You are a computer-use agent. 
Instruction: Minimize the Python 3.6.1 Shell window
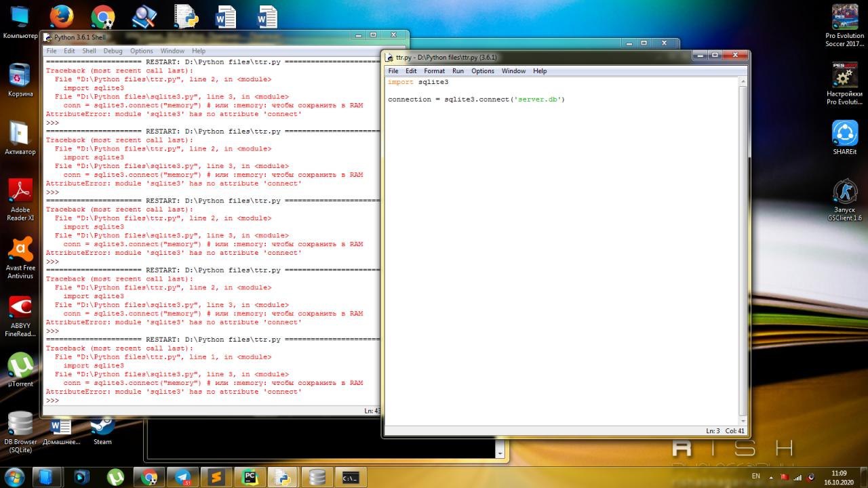(358, 35)
